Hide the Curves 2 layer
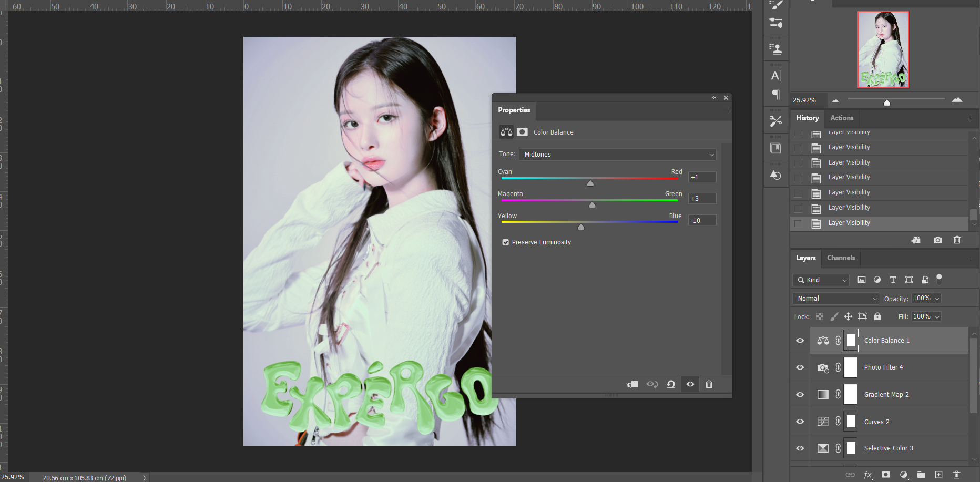 [x=800, y=422]
